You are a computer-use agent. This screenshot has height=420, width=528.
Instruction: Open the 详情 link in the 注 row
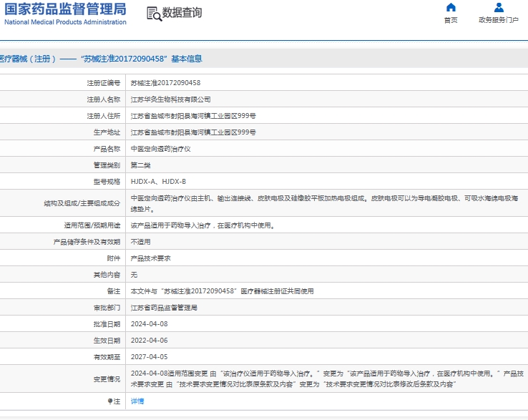137,401
